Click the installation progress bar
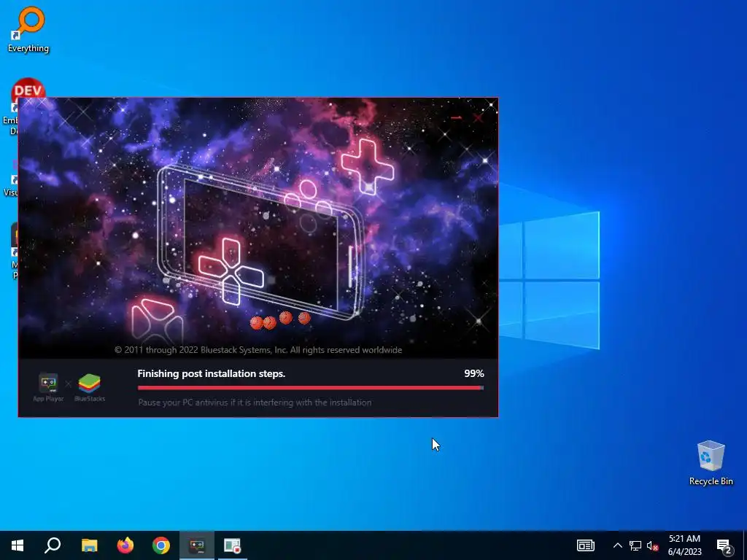Image resolution: width=747 pixels, height=560 pixels. click(311, 388)
